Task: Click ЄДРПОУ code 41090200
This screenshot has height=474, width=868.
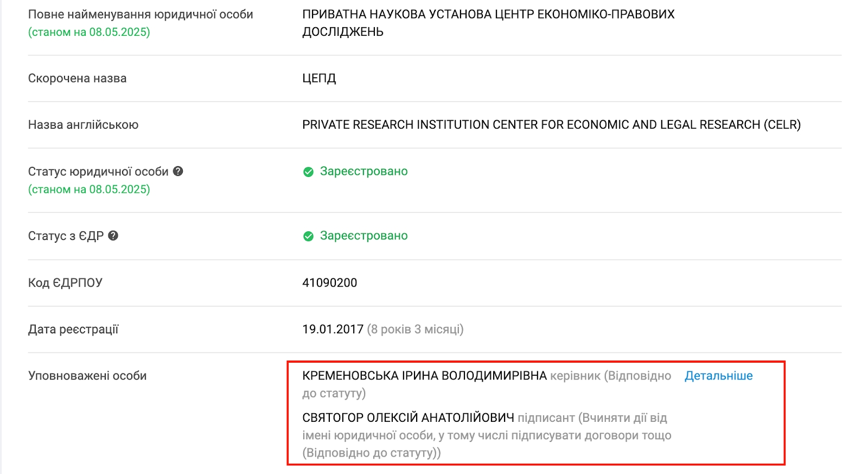Action: click(330, 282)
